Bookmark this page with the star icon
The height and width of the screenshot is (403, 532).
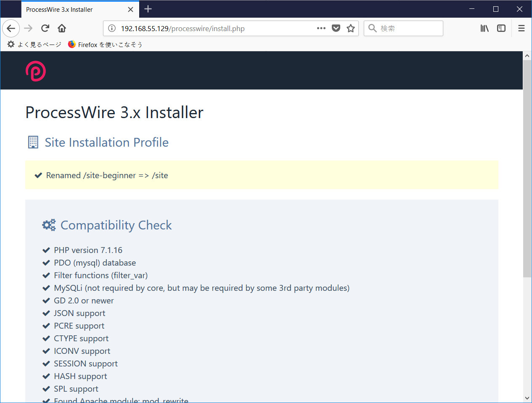351,28
